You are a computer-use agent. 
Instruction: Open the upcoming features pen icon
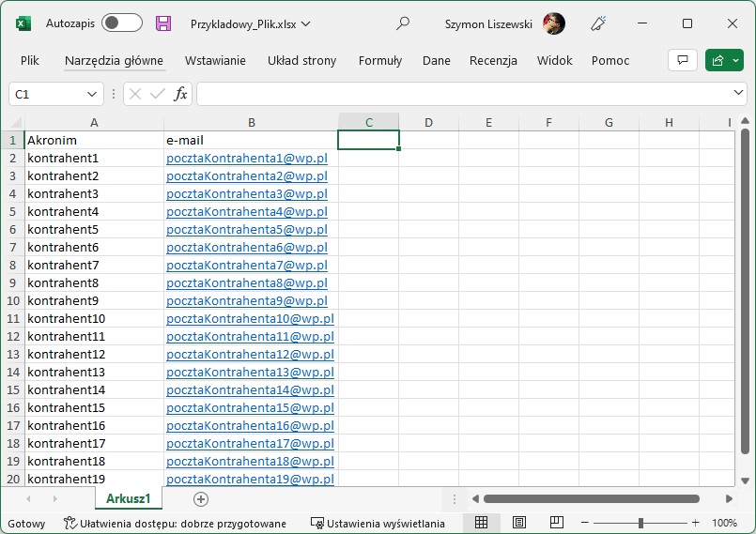(598, 23)
